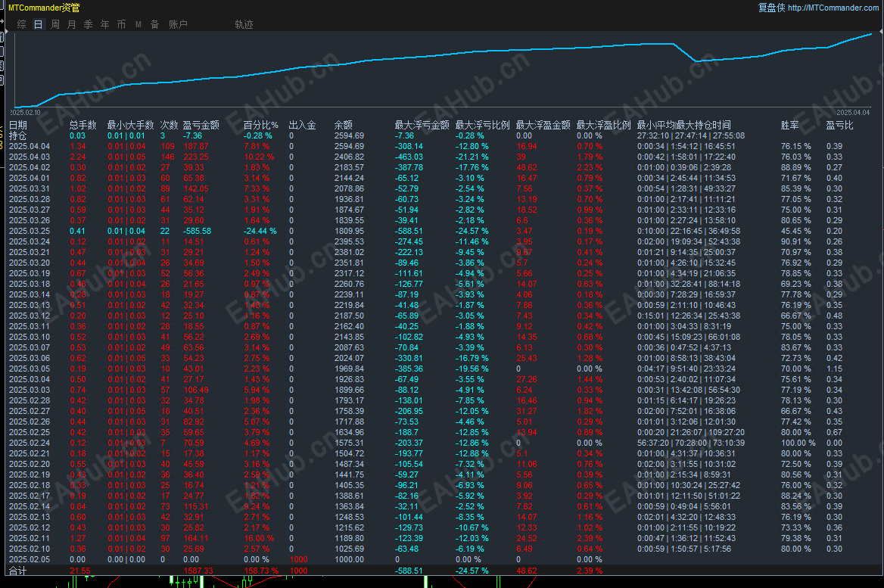Select the 2025.02.10 date row
Viewport: 884px width, 588px height.
pyautogui.click(x=30, y=549)
